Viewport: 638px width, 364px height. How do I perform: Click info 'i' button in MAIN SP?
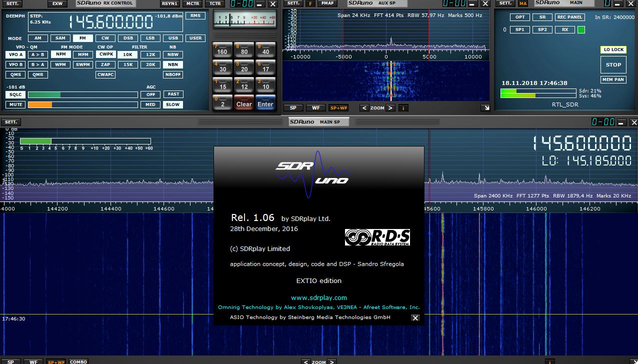[x=550, y=361]
